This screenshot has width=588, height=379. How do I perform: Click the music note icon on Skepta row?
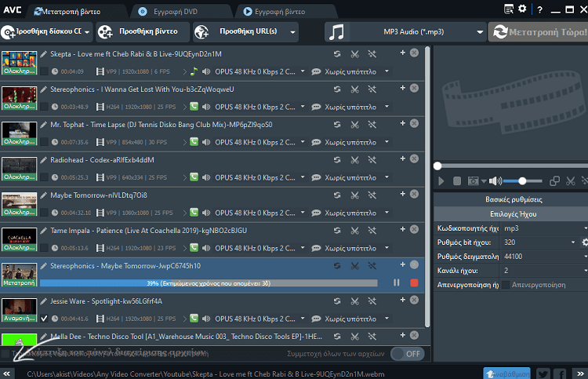coord(194,71)
